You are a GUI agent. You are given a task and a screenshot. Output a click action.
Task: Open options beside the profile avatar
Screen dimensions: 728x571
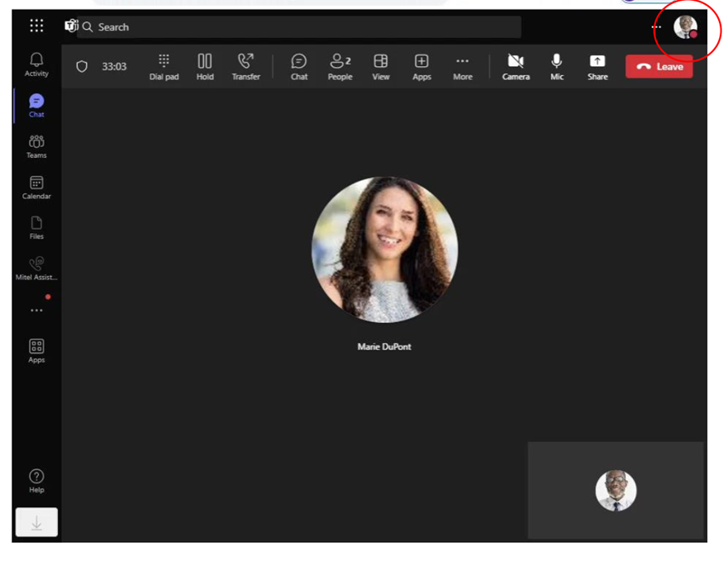coord(655,26)
